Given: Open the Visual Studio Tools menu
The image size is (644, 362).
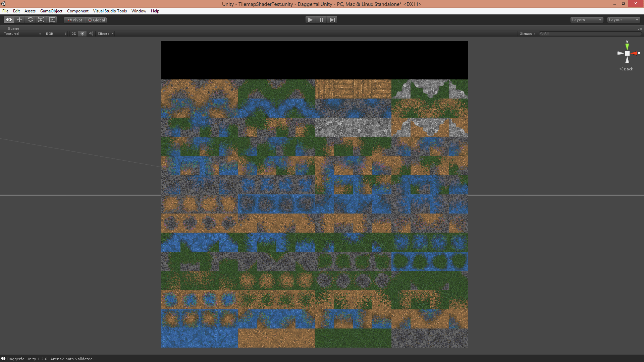Looking at the screenshot, I should click(x=110, y=11).
